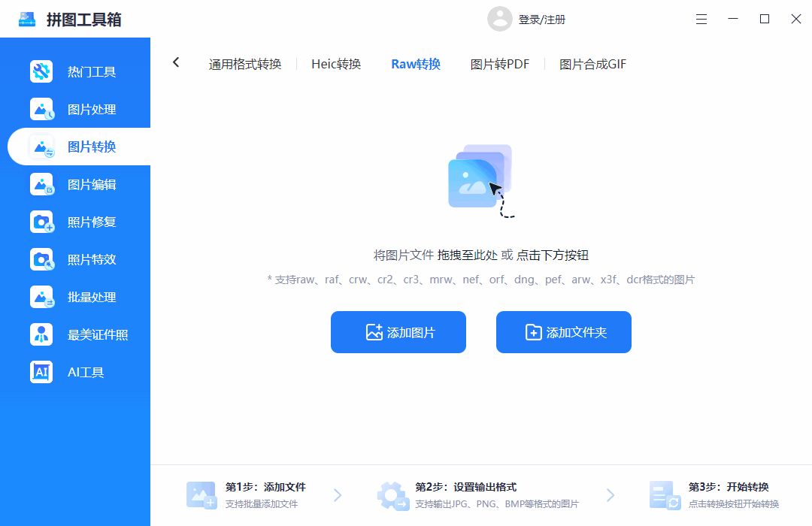Go back with the left arrow
Viewport: 812px width, 526px height.
(x=176, y=62)
